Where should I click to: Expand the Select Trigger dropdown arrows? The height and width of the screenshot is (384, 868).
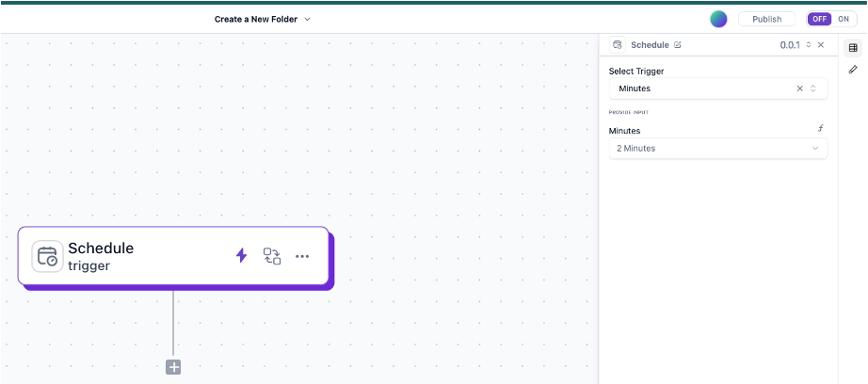click(813, 88)
